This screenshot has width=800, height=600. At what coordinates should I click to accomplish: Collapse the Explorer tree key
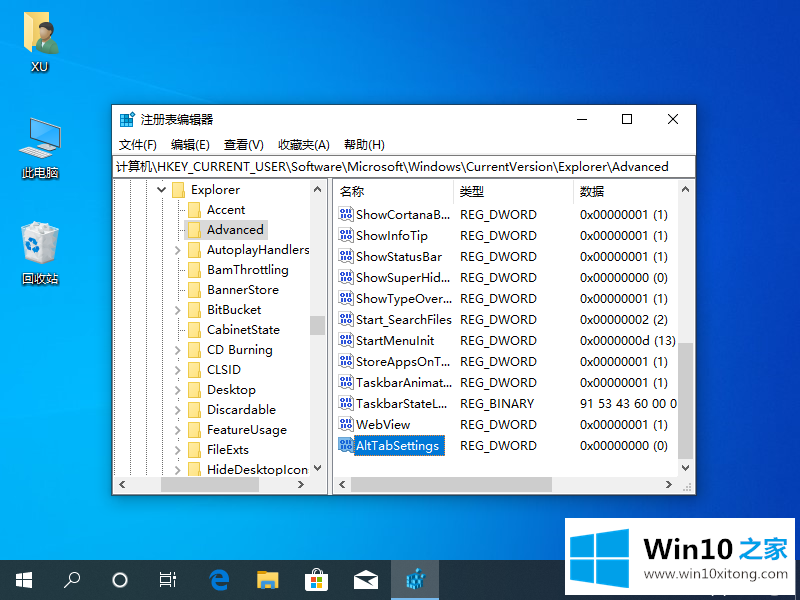[161, 190]
